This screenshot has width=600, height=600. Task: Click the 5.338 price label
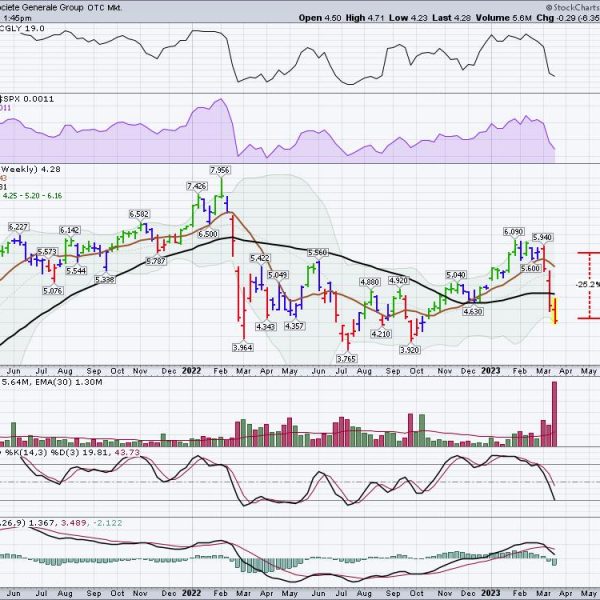point(105,280)
